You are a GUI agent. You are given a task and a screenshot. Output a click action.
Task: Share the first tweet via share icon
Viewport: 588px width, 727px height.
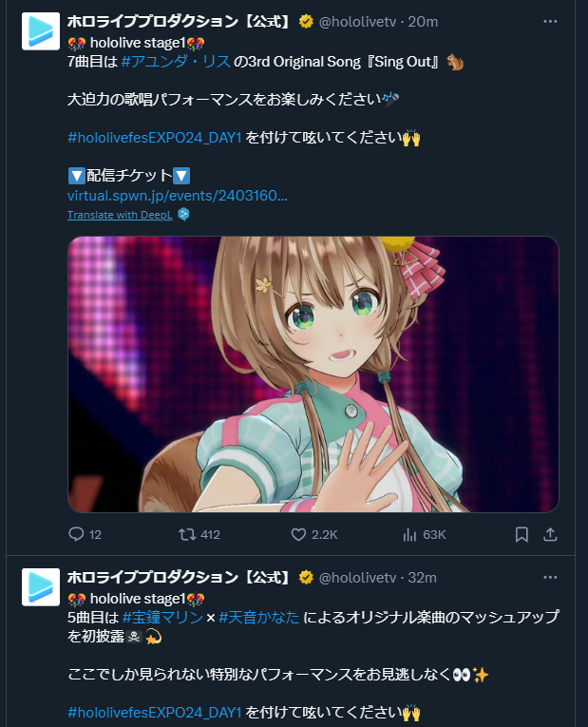click(x=550, y=534)
